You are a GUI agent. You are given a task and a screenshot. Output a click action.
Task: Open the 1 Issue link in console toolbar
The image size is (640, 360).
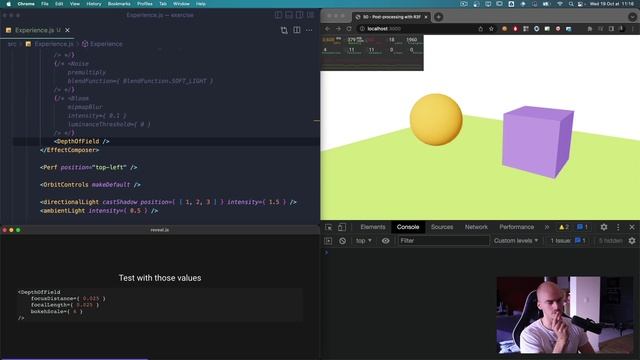pos(568,241)
